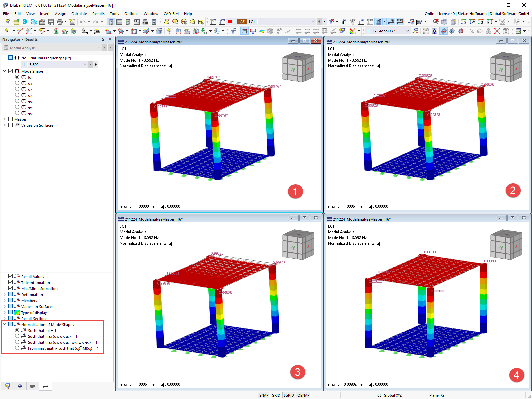The image size is (532, 399).
Task: Expand the Deformation tree node
Action: pos(4,294)
